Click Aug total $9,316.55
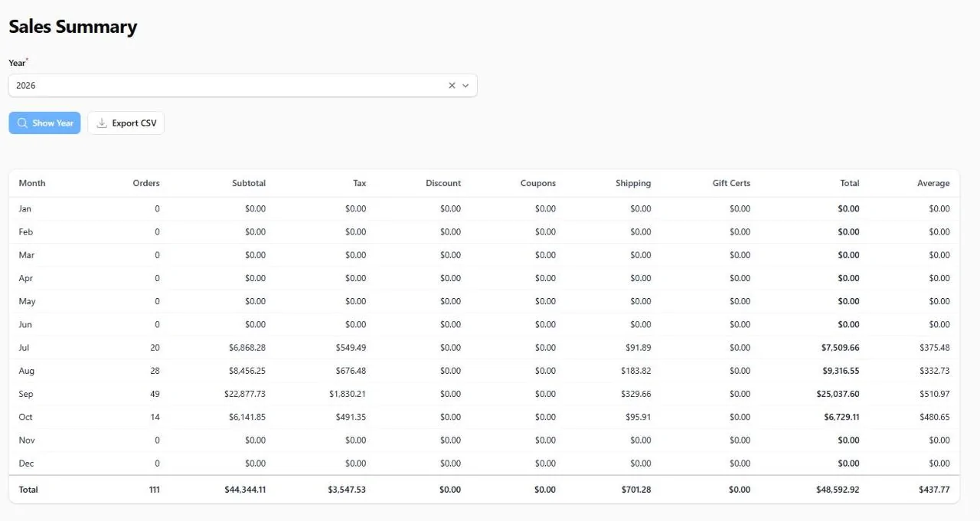Image resolution: width=980 pixels, height=521 pixels. [841, 371]
